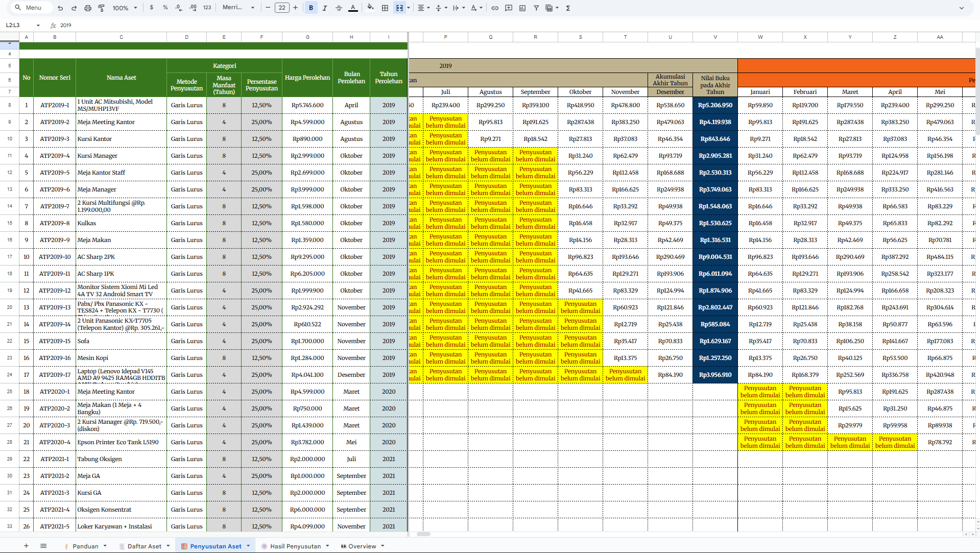Select the paint format tool
This screenshot has height=553, width=980.
101,8
